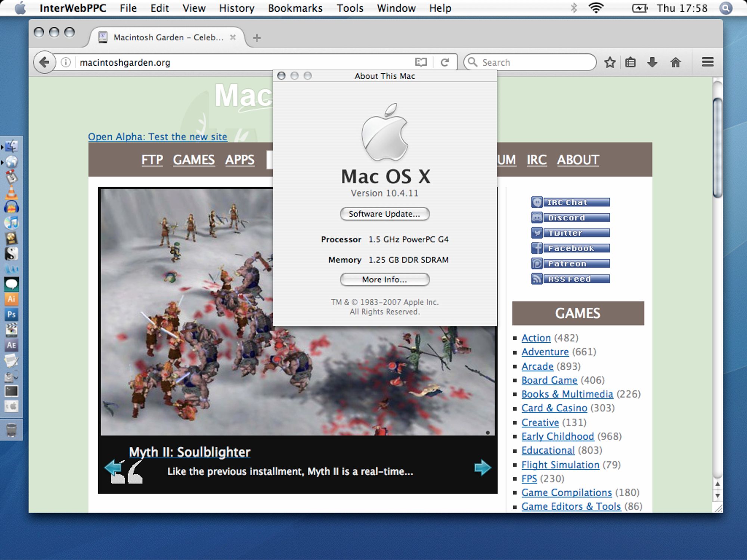
Task: Click the next arrow on featured game carousel
Action: 482,468
